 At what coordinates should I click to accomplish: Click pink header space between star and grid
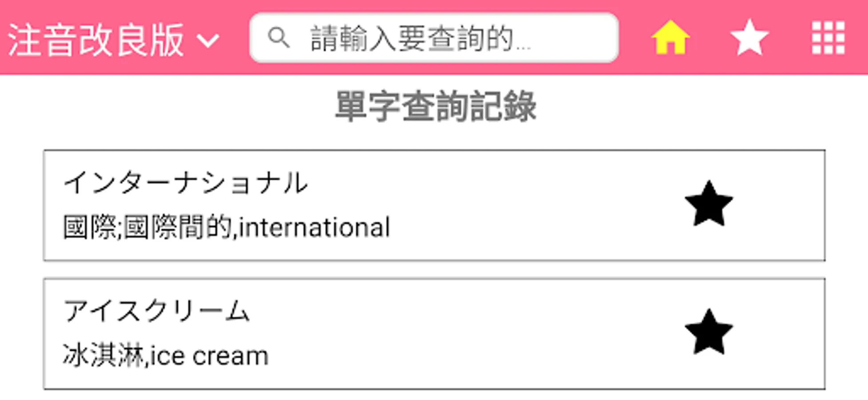790,38
